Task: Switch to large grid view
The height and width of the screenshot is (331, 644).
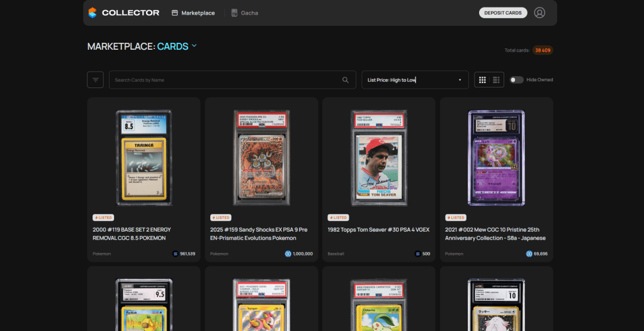Action: pos(483,80)
